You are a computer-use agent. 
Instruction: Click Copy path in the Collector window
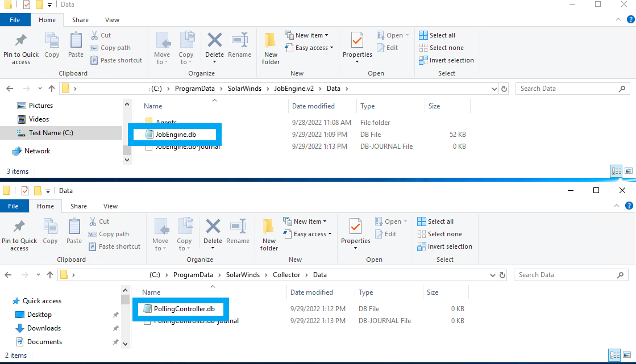pos(109,234)
